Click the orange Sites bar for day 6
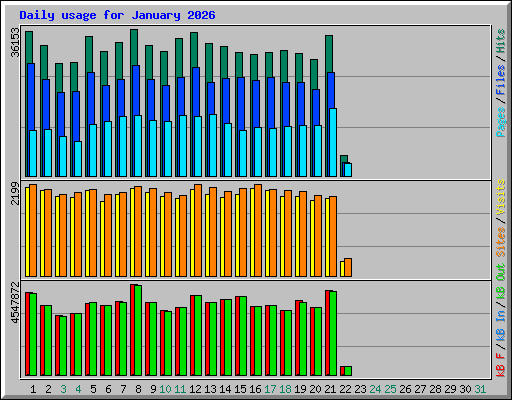The width and height of the screenshot is (512, 400). pos(108,235)
